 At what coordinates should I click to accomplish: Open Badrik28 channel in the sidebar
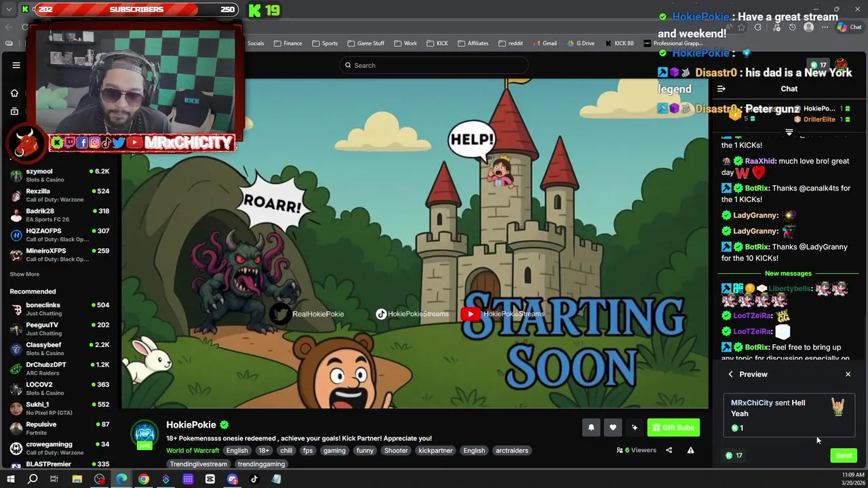pos(61,215)
